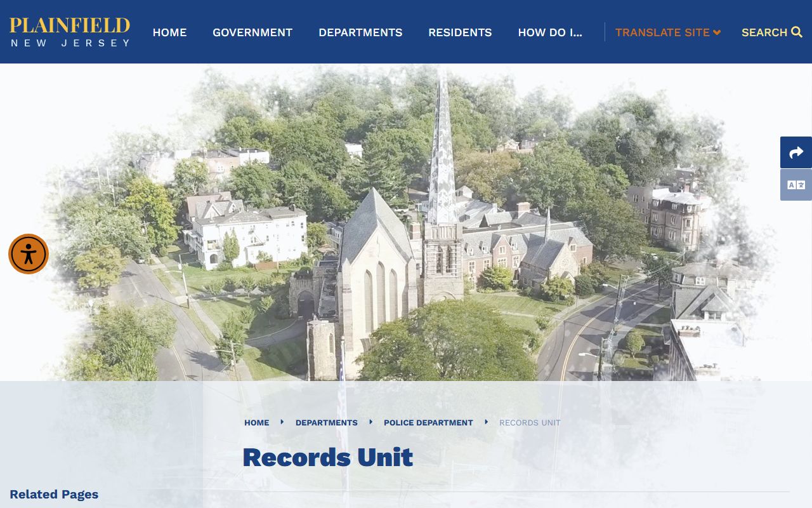
Task: Click the share arrow icon
Action: [x=796, y=152]
